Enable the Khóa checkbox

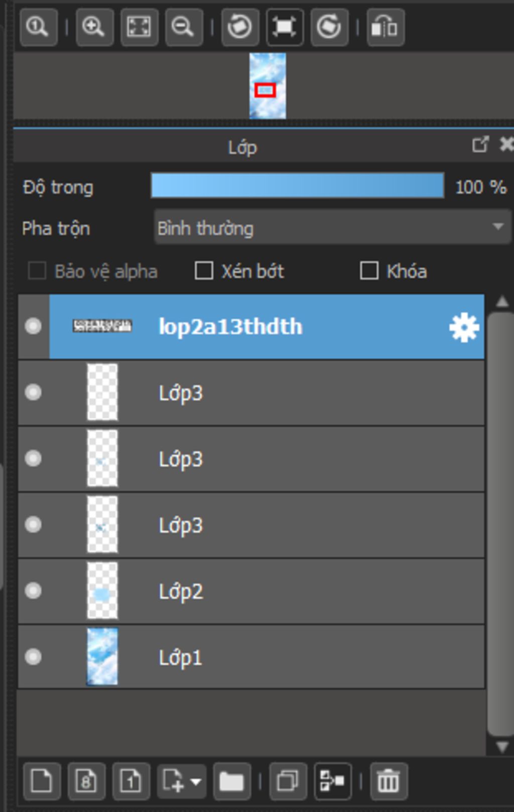click(369, 271)
